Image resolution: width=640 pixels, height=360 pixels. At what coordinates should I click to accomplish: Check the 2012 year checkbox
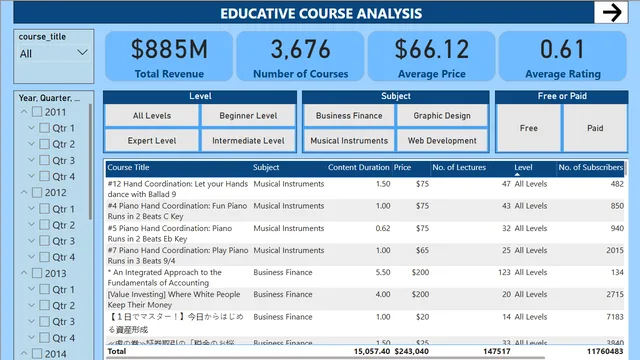tap(37, 192)
